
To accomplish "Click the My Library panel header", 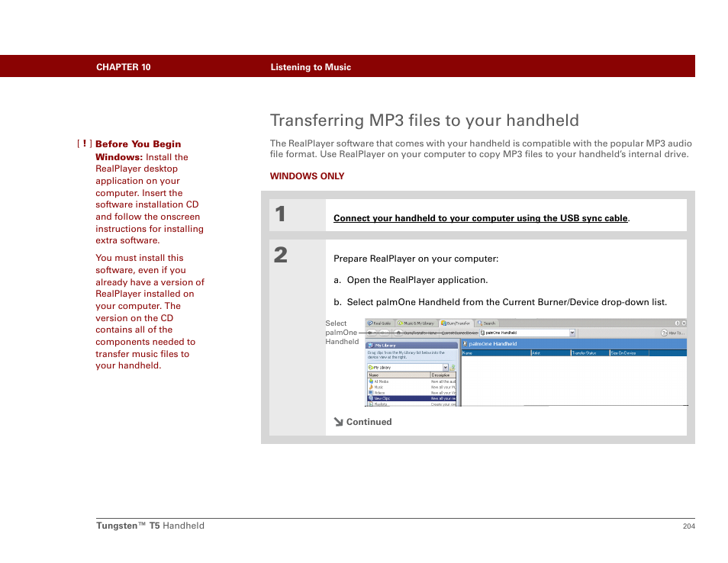I will (x=411, y=346).
